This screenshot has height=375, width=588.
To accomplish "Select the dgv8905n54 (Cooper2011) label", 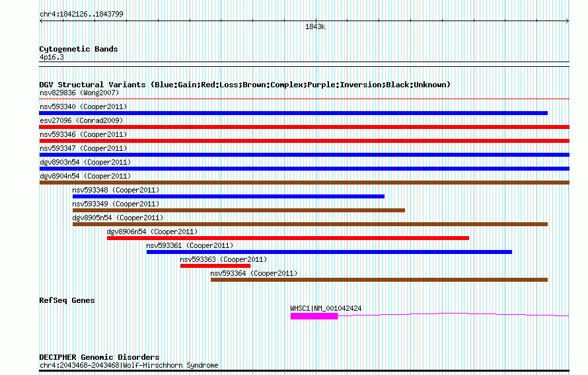I will coord(118,218).
